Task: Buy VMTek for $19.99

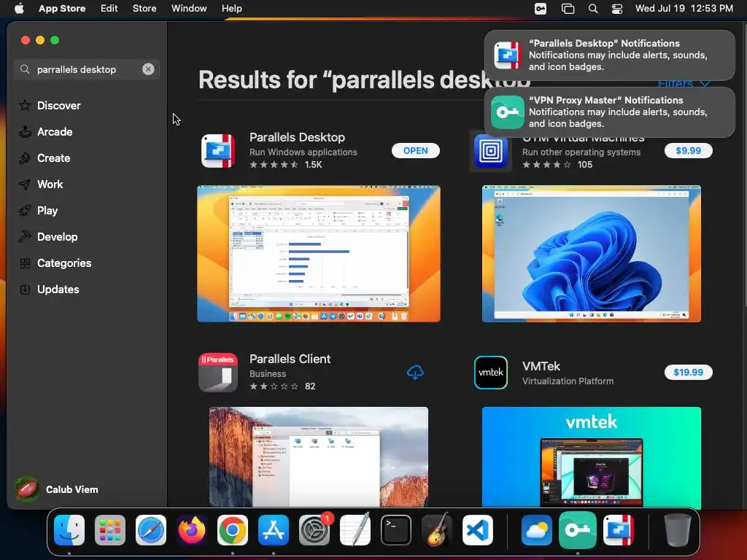Action: click(x=688, y=373)
